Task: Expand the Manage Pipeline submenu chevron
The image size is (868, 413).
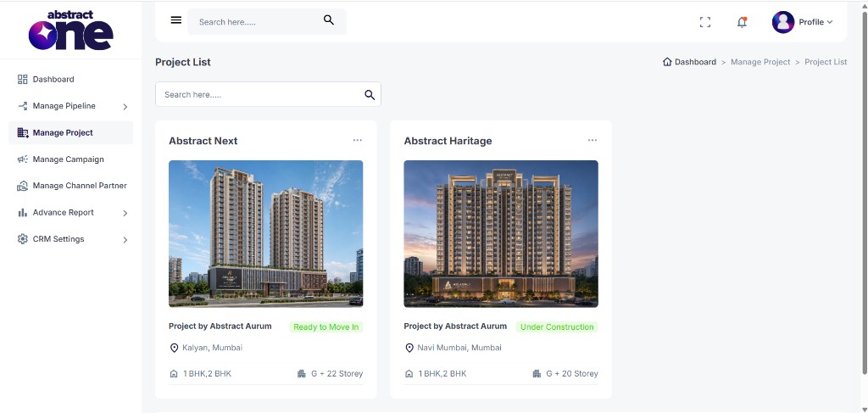Action: point(125,106)
